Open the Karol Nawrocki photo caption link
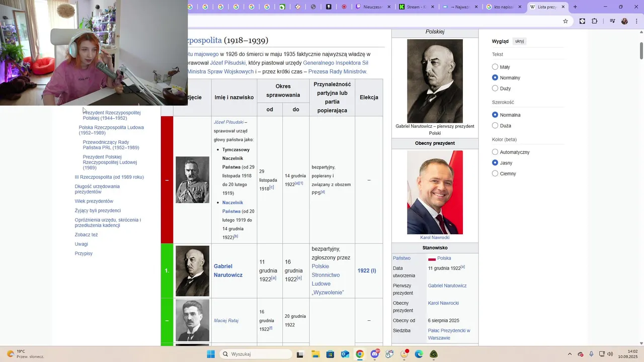This screenshot has width=644, height=362. [435, 237]
